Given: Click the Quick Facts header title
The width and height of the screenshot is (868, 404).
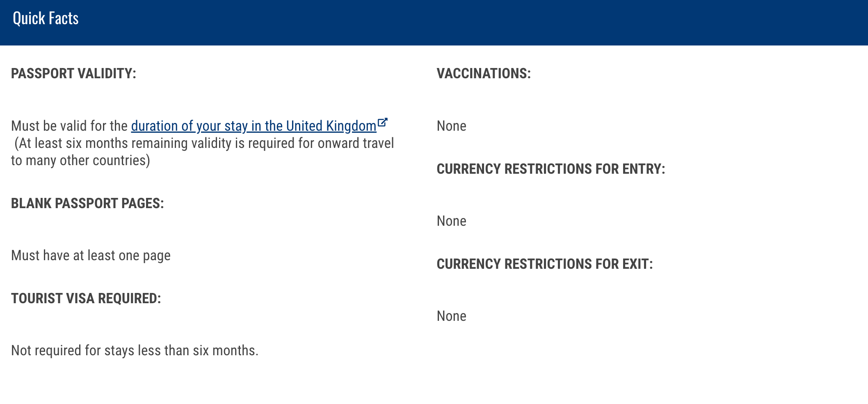Looking at the screenshot, I should pos(46,18).
